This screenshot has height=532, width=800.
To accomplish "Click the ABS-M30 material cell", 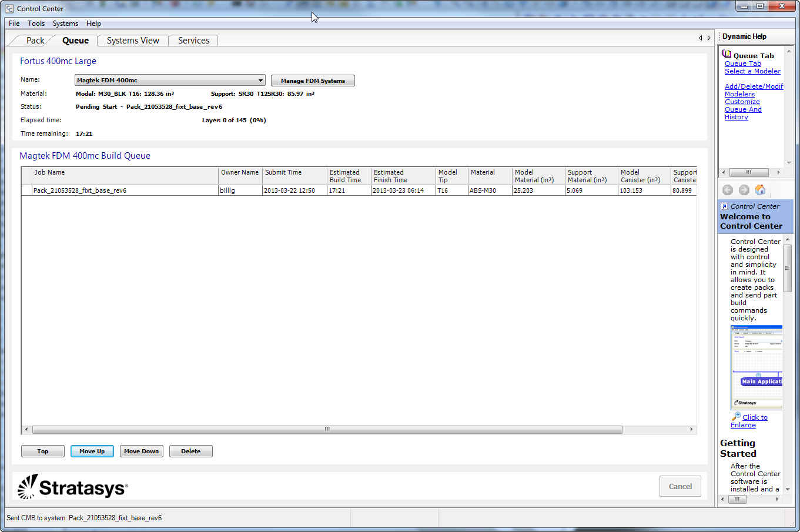I will click(x=490, y=190).
